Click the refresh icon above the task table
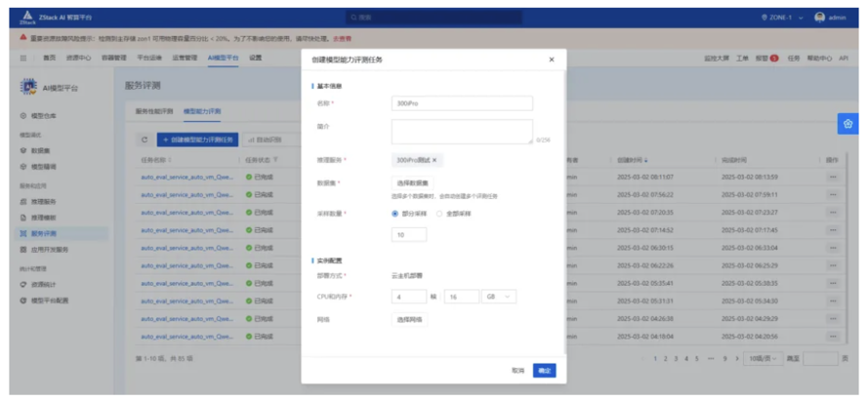 (145, 140)
